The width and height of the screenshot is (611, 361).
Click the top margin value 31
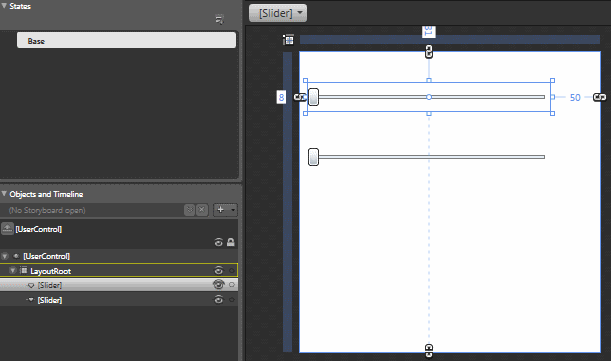[429, 31]
